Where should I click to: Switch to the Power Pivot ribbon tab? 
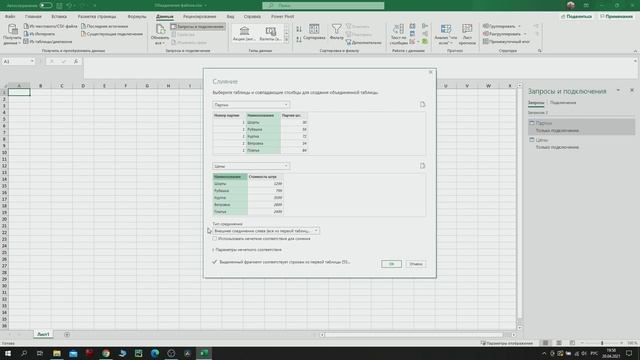coord(282,17)
